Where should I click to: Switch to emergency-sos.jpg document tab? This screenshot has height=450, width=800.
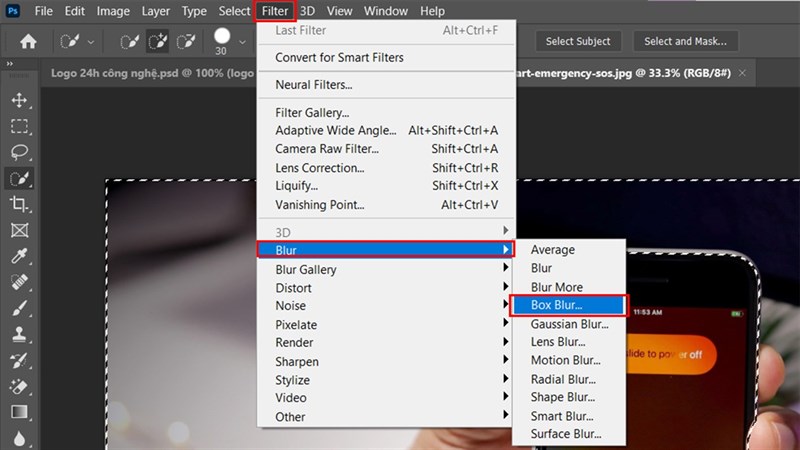(x=623, y=73)
